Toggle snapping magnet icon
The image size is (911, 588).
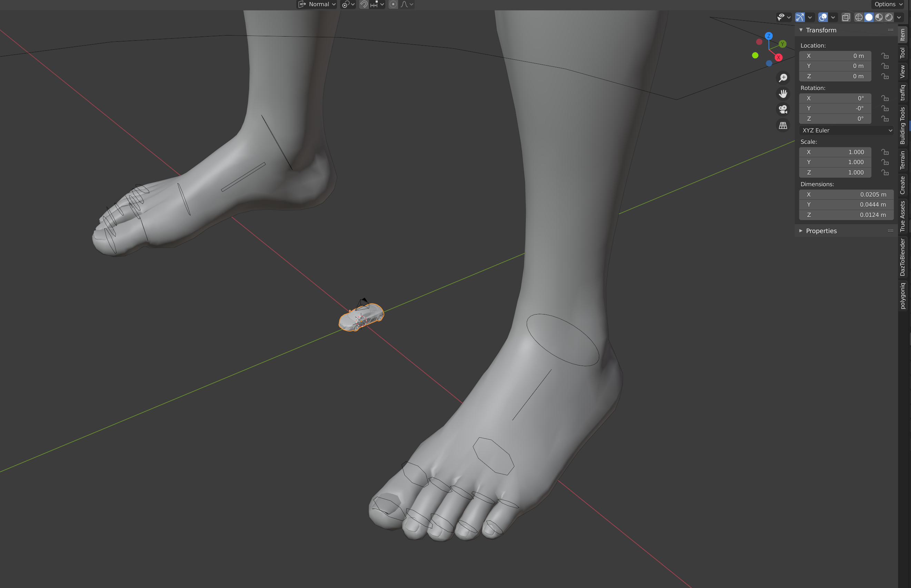coord(364,4)
